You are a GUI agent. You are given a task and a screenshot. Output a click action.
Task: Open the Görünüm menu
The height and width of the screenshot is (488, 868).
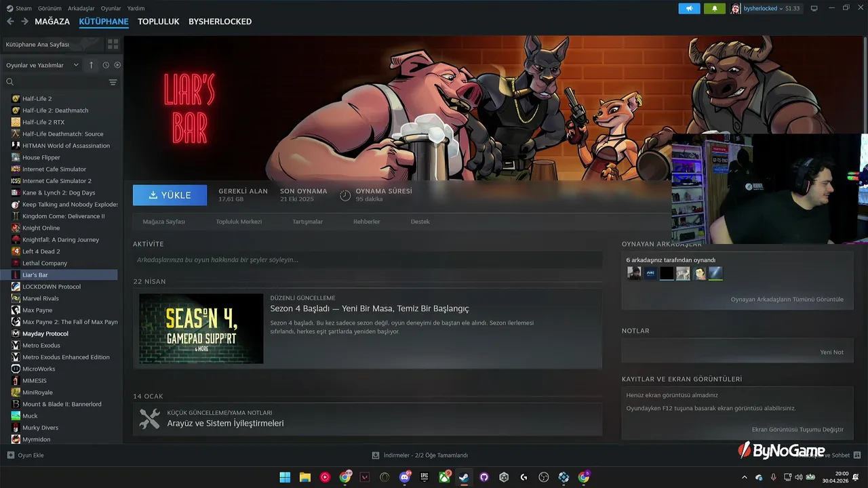[x=50, y=8]
